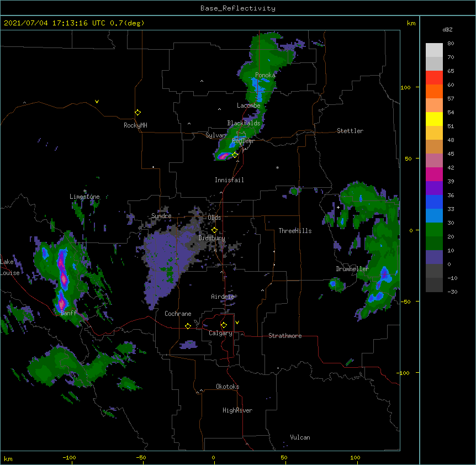Click the white plus marker north of Drumheller
The height and width of the screenshot is (465, 476).
338,207
